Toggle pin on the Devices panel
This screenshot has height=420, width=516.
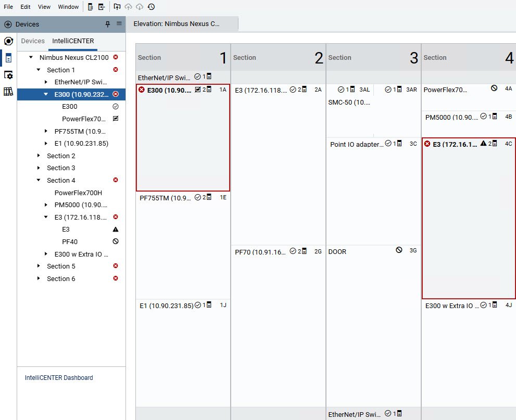(108, 24)
